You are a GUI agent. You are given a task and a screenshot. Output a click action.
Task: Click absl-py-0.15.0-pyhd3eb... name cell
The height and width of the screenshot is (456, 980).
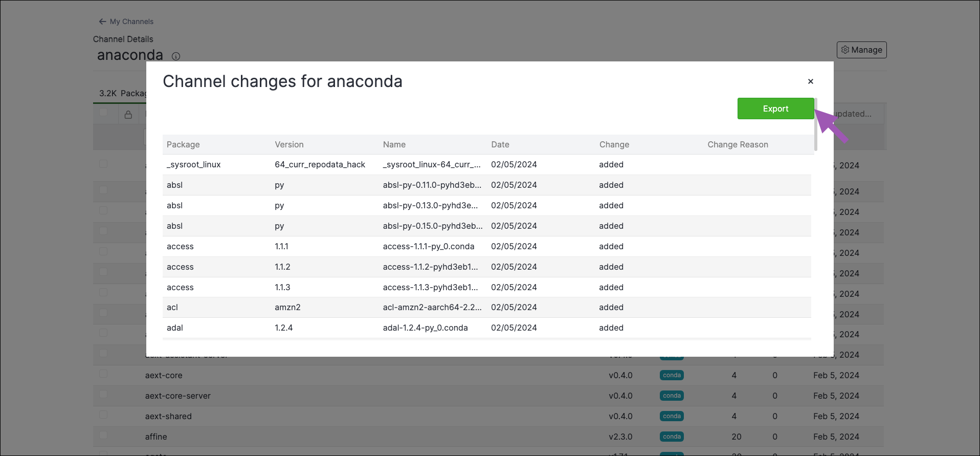(x=433, y=226)
